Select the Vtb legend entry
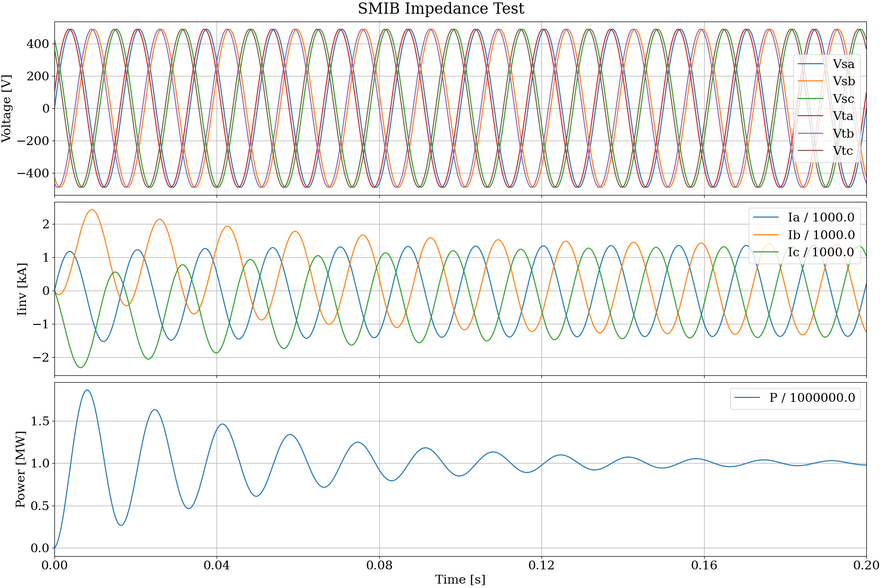Screen dimensions: 882x588 [826, 134]
